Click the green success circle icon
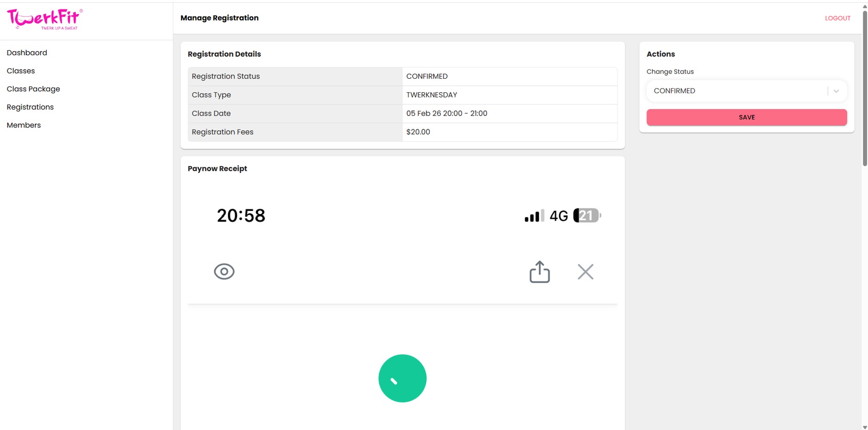This screenshot has height=430, width=868. (x=402, y=378)
